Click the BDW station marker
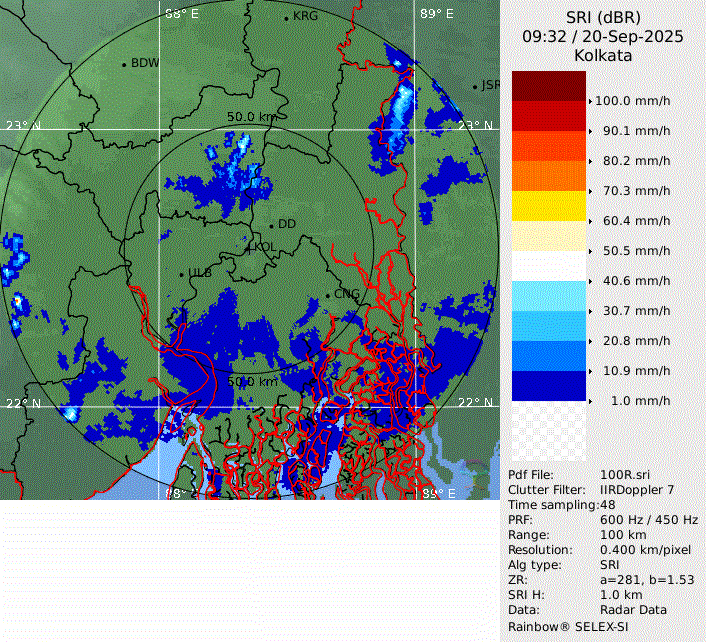 tap(124, 64)
